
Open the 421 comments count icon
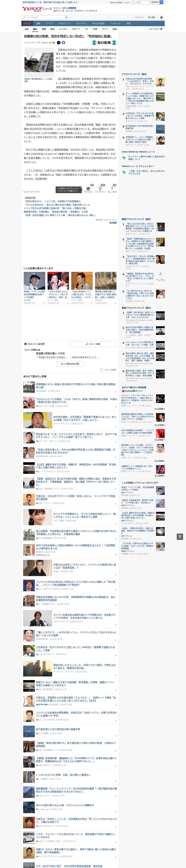pos(45,43)
